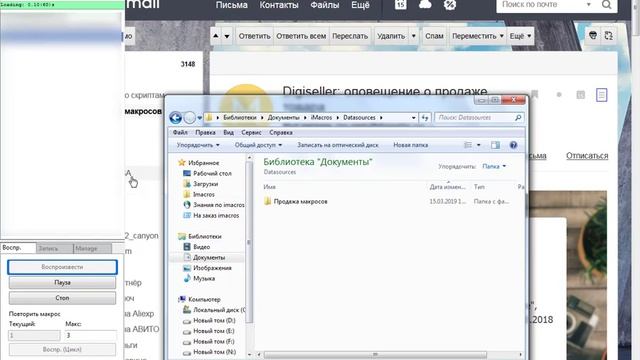Click the refresh button beside address bar
640x360 pixels.
coord(425,118)
